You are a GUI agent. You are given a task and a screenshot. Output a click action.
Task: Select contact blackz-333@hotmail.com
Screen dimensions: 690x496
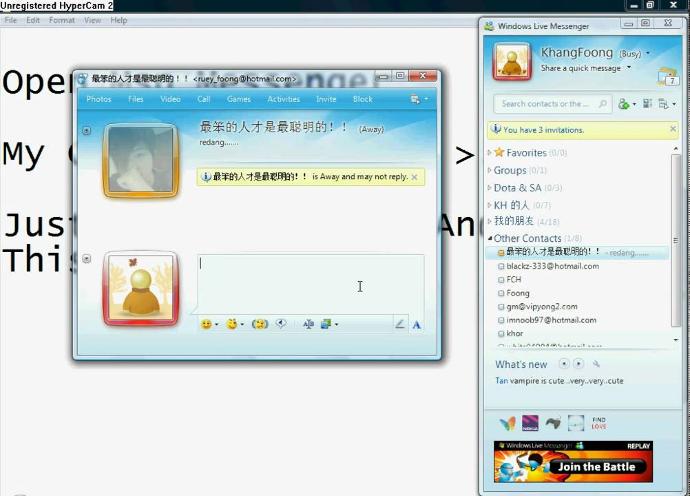pyautogui.click(x=552, y=266)
